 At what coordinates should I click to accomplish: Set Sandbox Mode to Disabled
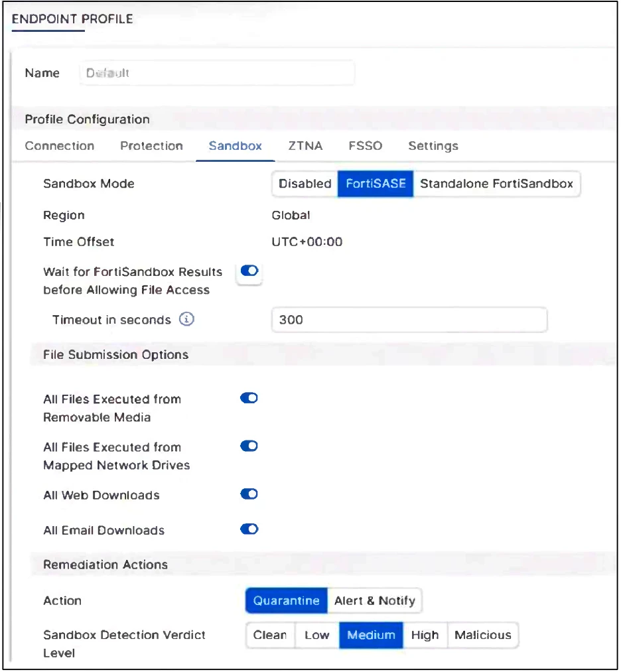305,184
